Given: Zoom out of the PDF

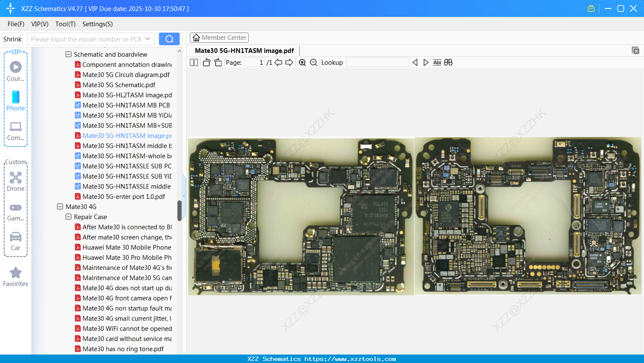Looking at the screenshot, I should pos(313,62).
